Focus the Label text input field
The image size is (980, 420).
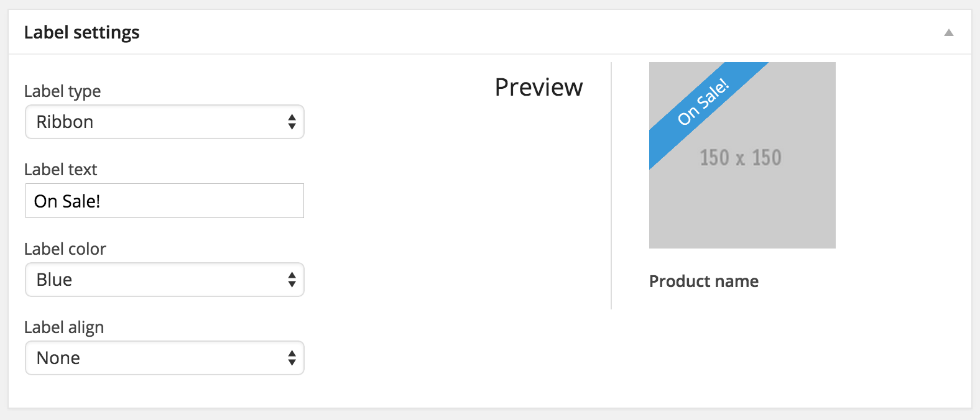coord(165,201)
